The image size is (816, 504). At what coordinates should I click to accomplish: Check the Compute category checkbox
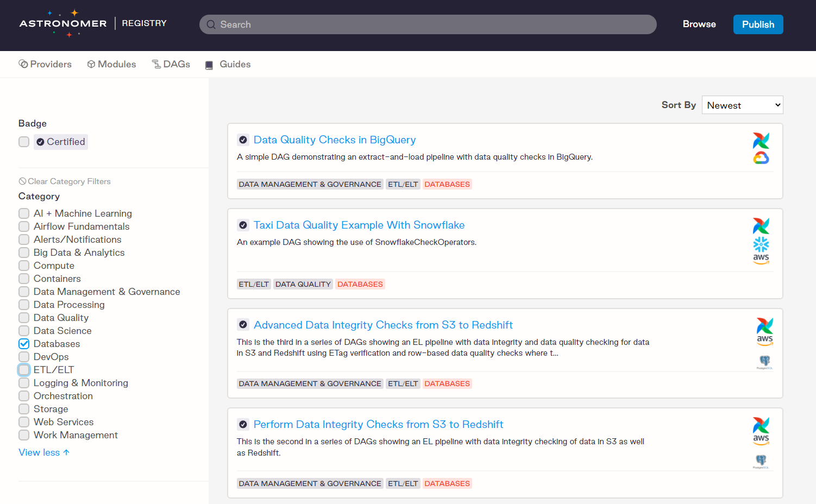pos(24,266)
